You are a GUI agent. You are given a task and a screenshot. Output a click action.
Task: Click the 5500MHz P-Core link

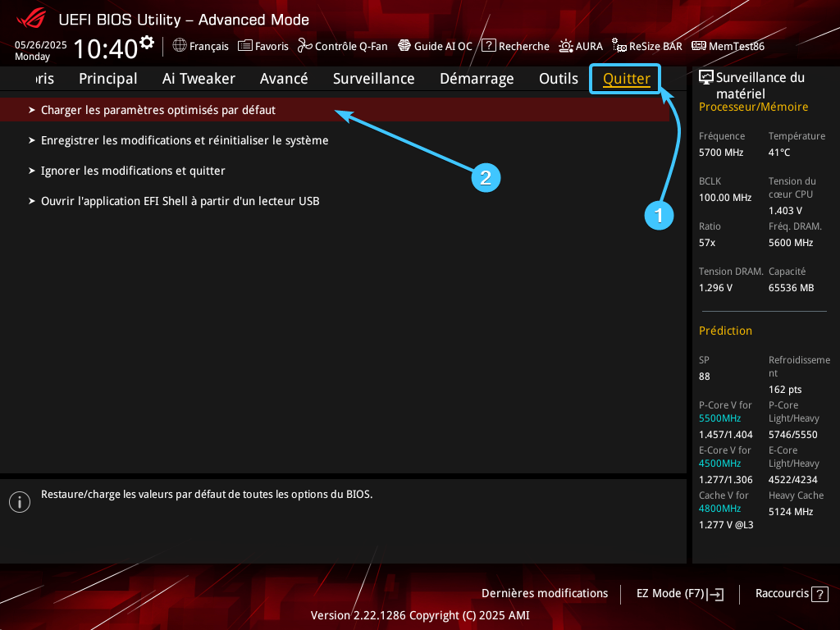(720, 419)
